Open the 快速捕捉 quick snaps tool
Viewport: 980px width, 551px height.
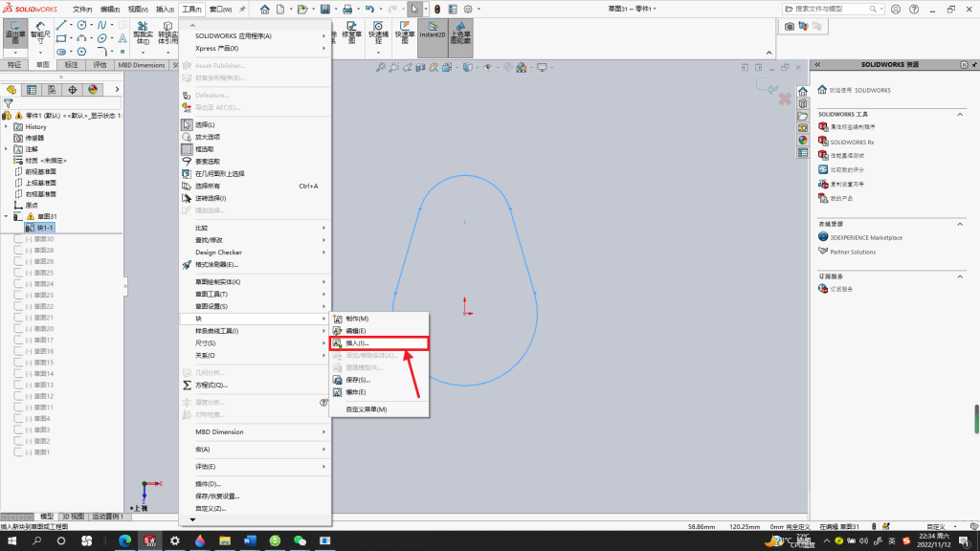point(378,33)
